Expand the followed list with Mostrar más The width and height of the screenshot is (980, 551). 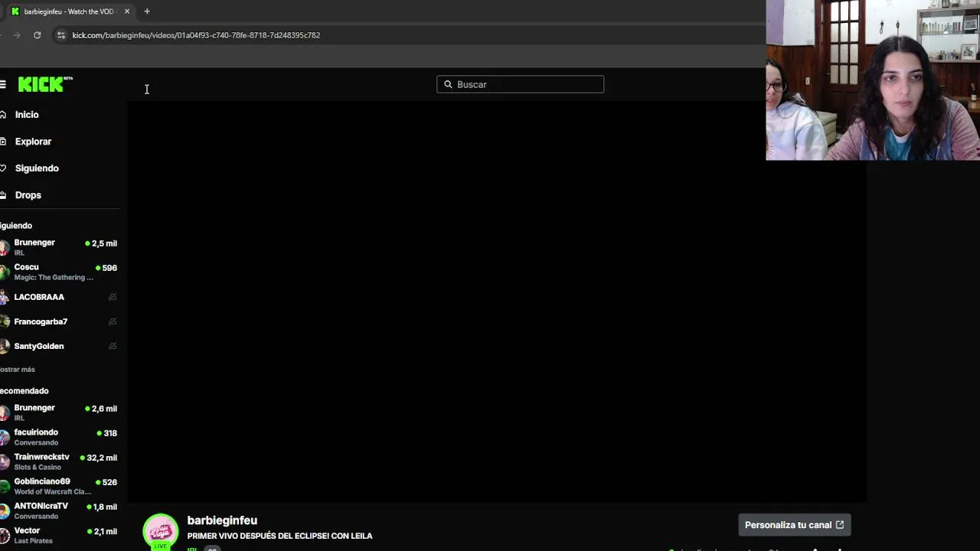pyautogui.click(x=18, y=370)
